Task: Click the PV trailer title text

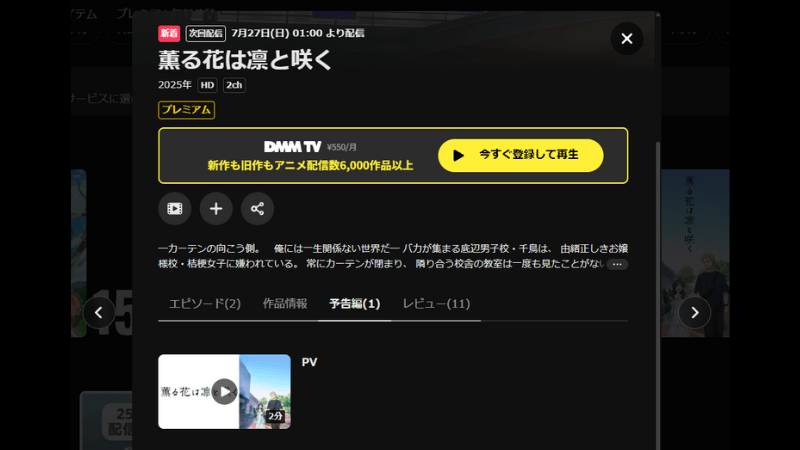Action: (309, 362)
